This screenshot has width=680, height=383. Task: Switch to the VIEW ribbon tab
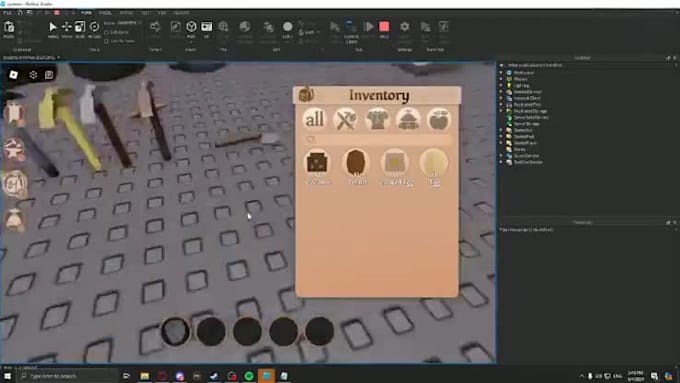(x=162, y=13)
